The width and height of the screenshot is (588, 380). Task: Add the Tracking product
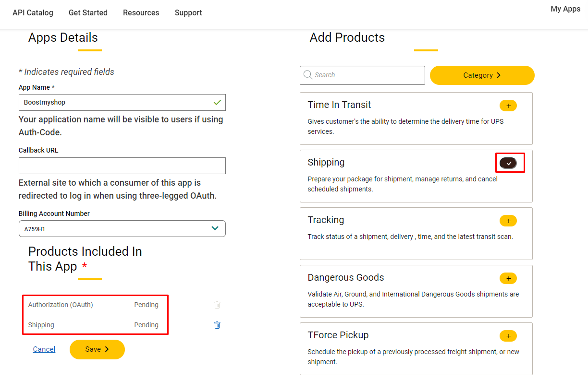pos(508,221)
